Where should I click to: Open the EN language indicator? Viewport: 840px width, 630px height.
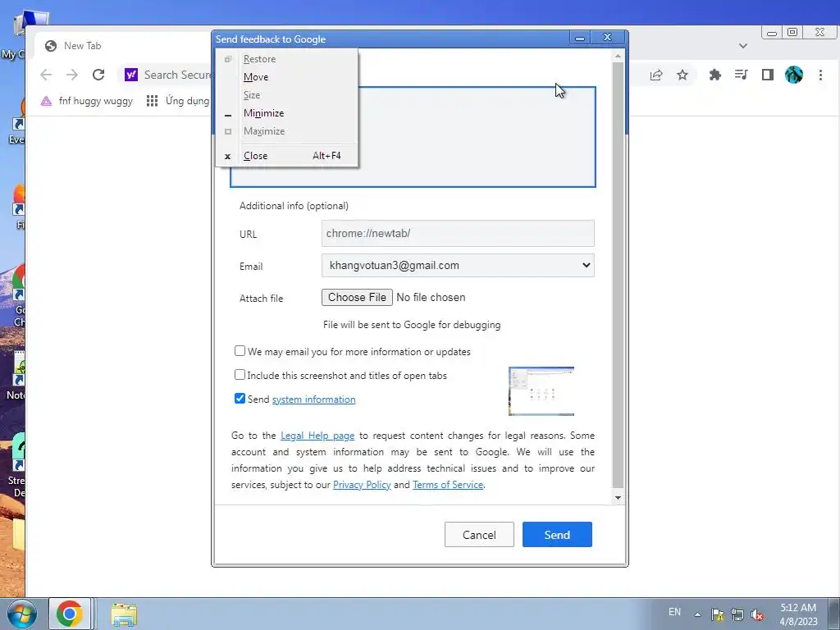pyautogui.click(x=675, y=612)
